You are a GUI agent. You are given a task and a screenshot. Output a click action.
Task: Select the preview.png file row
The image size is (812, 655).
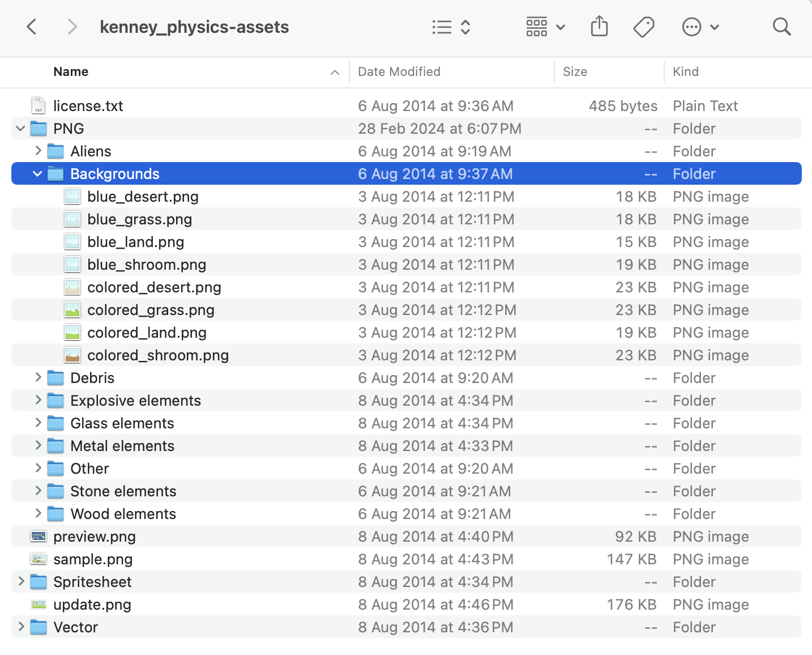(x=94, y=537)
